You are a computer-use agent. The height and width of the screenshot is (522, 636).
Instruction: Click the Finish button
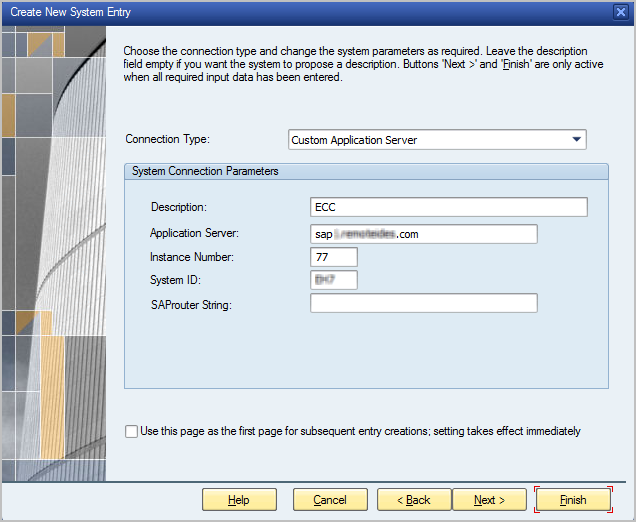coord(573,500)
